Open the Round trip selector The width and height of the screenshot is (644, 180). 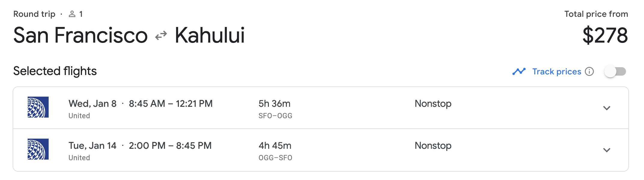[x=34, y=13]
